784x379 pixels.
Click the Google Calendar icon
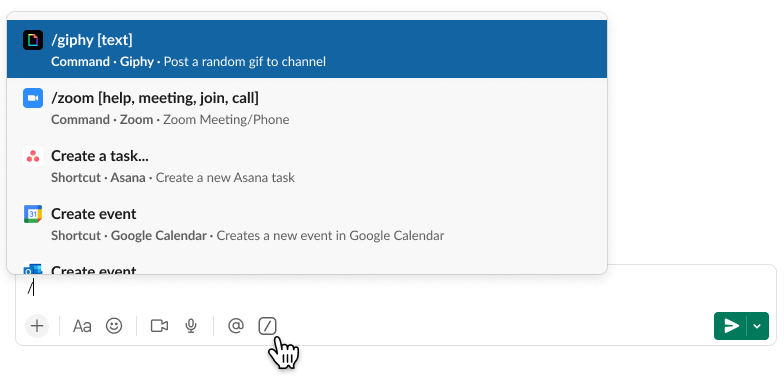point(33,214)
